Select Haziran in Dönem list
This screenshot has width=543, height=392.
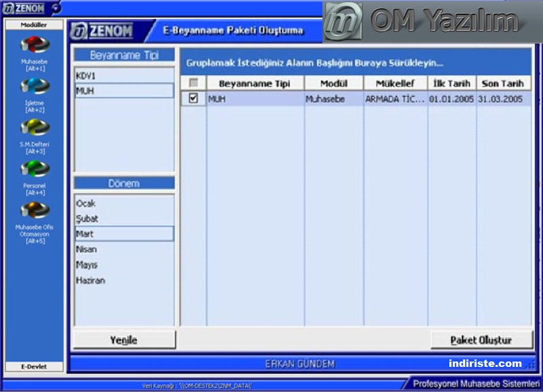tap(124, 281)
